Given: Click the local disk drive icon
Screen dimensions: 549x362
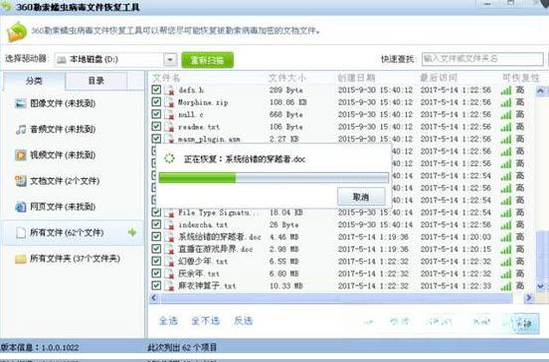Looking at the screenshot, I should point(61,60).
